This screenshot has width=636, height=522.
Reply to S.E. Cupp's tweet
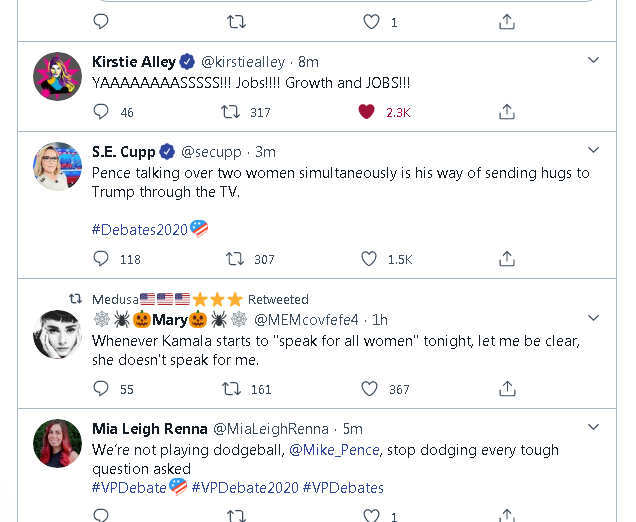101,259
